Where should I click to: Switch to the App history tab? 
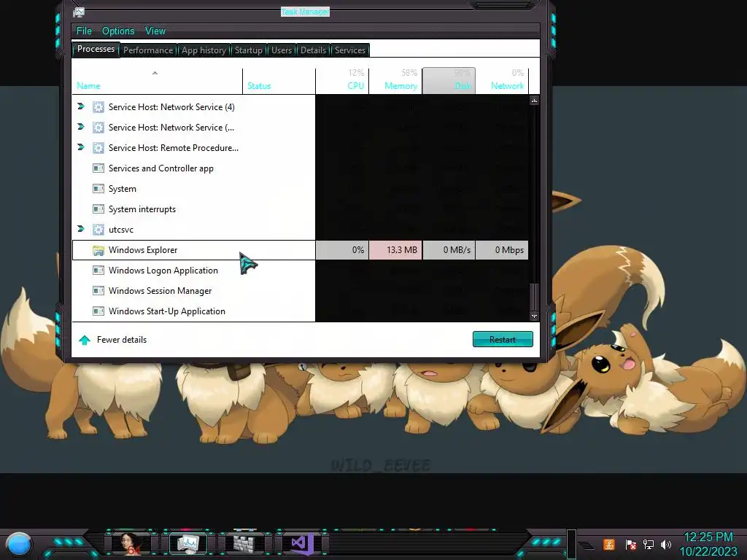204,50
